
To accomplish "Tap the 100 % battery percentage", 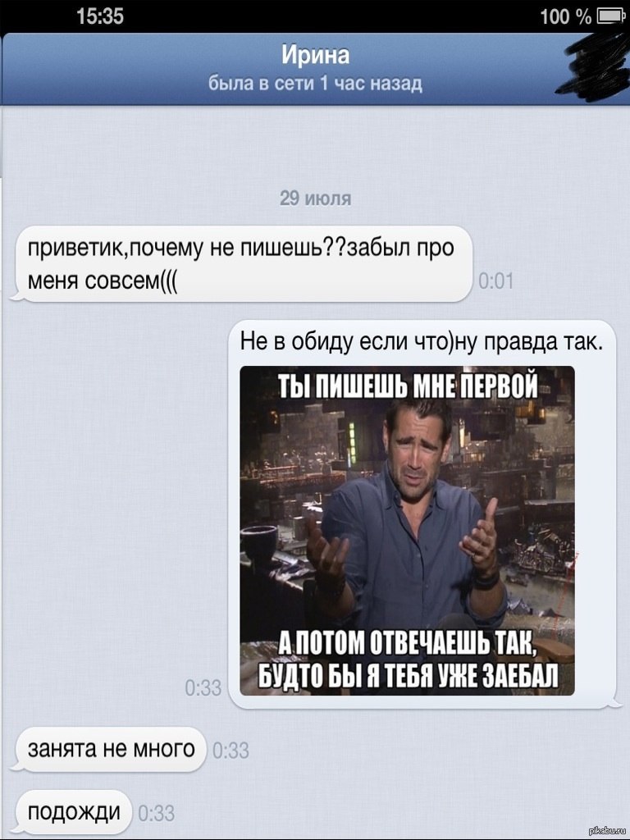I will click(x=565, y=16).
